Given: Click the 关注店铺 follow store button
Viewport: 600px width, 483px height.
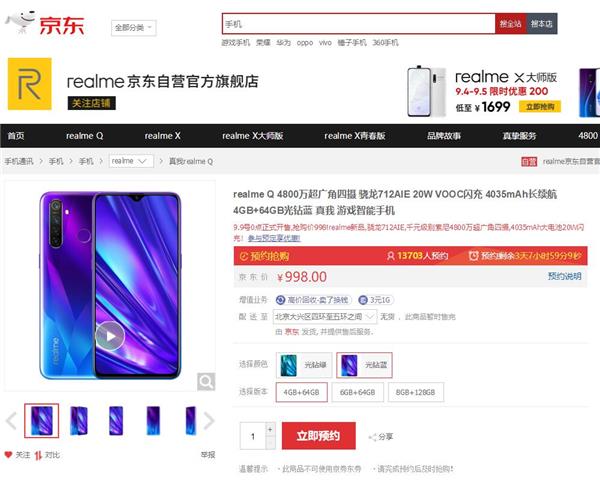Looking at the screenshot, I should [91, 103].
